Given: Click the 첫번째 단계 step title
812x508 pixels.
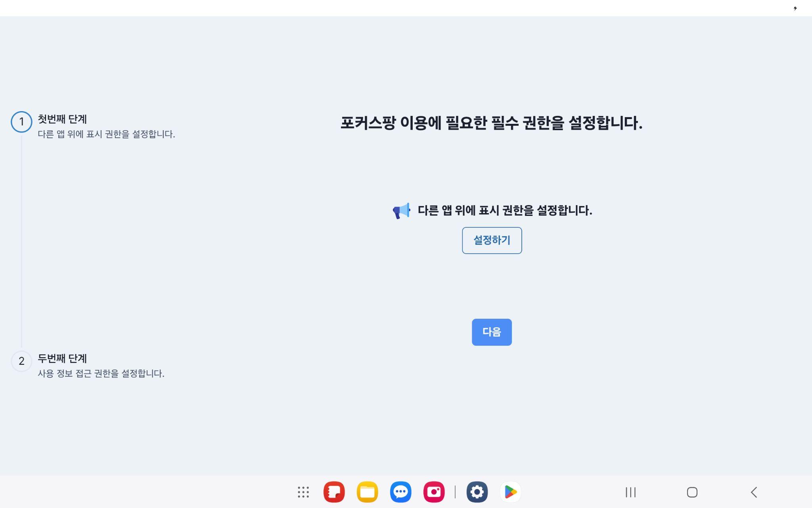Looking at the screenshot, I should [62, 119].
